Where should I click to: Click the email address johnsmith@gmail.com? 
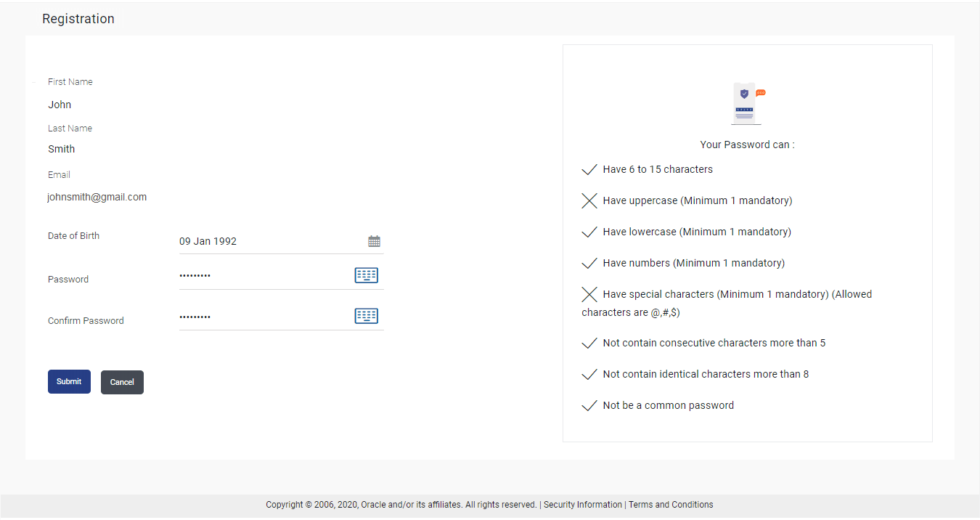pyautogui.click(x=97, y=197)
